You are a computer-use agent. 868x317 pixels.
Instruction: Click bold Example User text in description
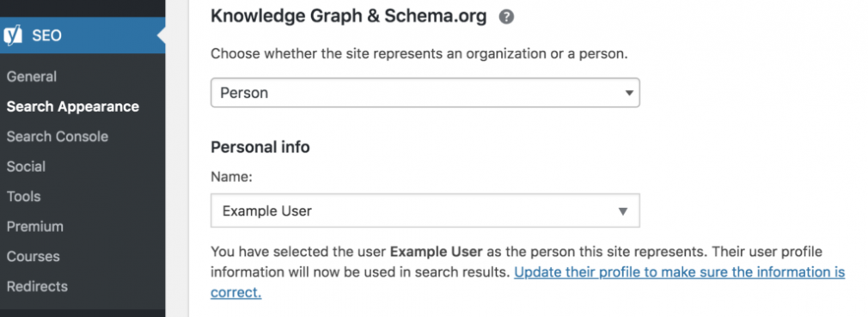click(x=437, y=252)
